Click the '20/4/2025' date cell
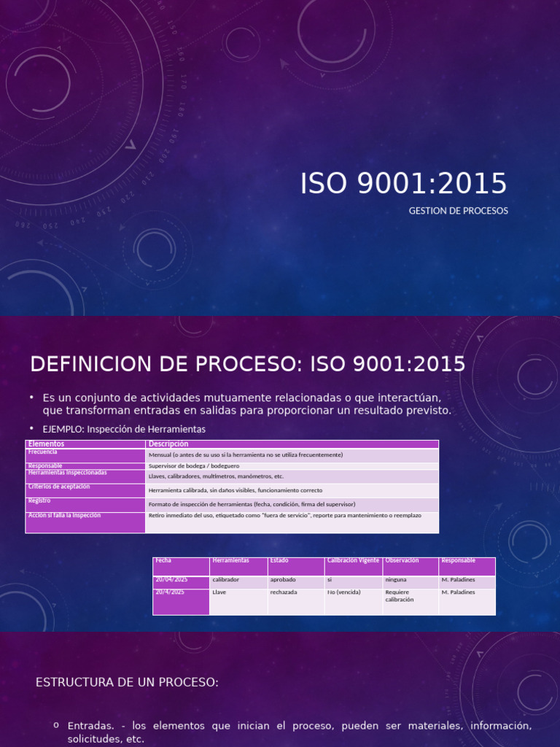 181,602
